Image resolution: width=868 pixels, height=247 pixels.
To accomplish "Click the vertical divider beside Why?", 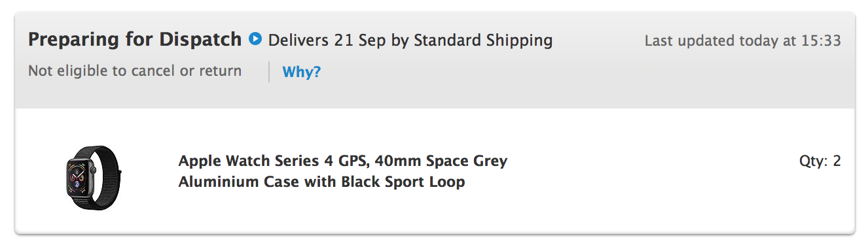I will point(269,72).
